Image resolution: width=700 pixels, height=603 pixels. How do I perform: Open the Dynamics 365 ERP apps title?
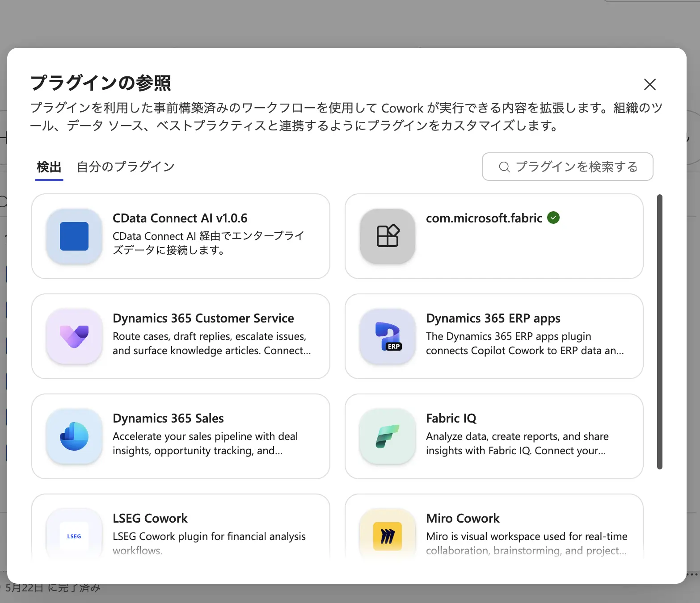tap(493, 318)
